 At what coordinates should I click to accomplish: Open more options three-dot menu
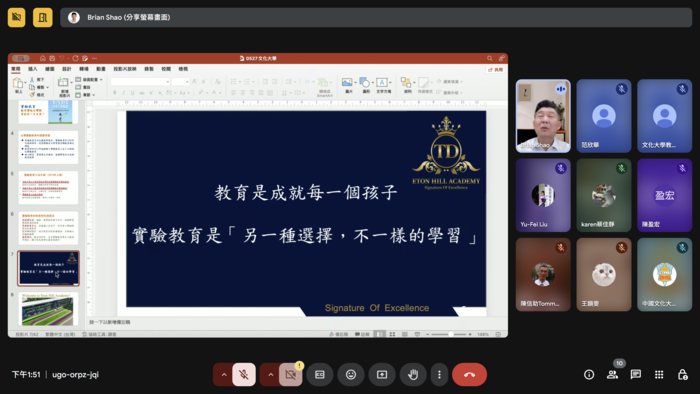click(x=439, y=374)
